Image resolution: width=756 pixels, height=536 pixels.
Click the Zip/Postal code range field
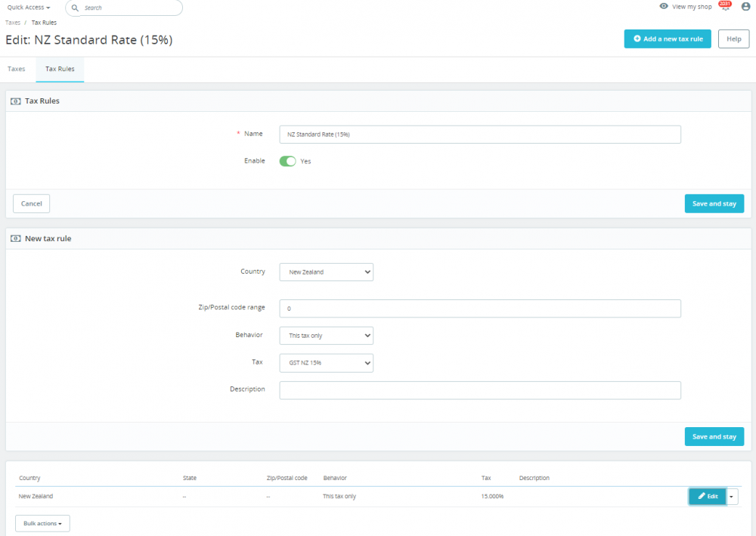point(480,308)
